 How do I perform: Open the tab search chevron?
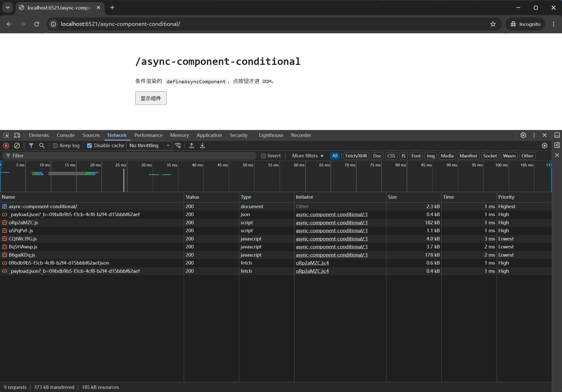pos(8,8)
